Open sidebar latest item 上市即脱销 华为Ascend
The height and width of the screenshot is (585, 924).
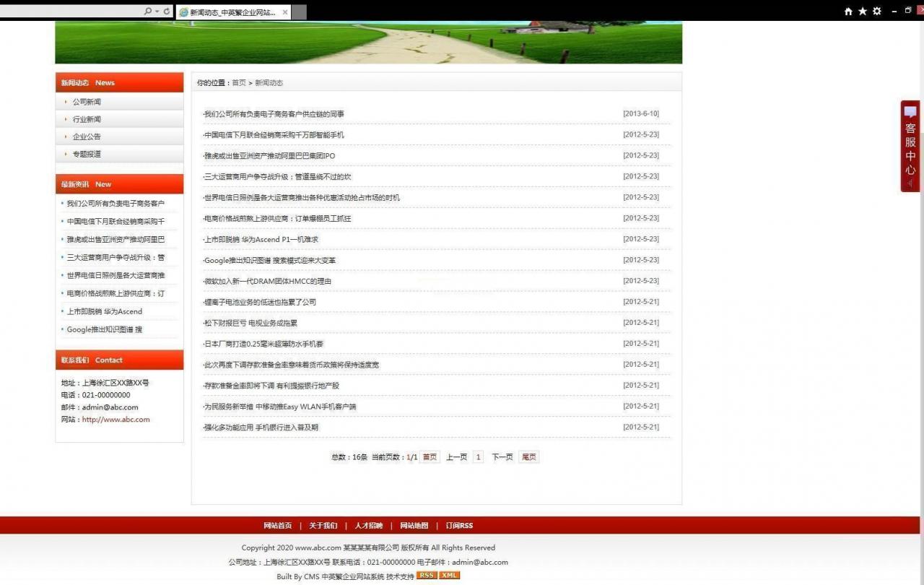[105, 312]
